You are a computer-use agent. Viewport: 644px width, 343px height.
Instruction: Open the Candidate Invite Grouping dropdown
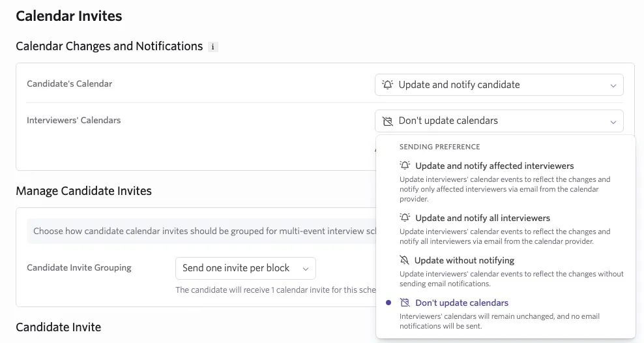coord(246,268)
